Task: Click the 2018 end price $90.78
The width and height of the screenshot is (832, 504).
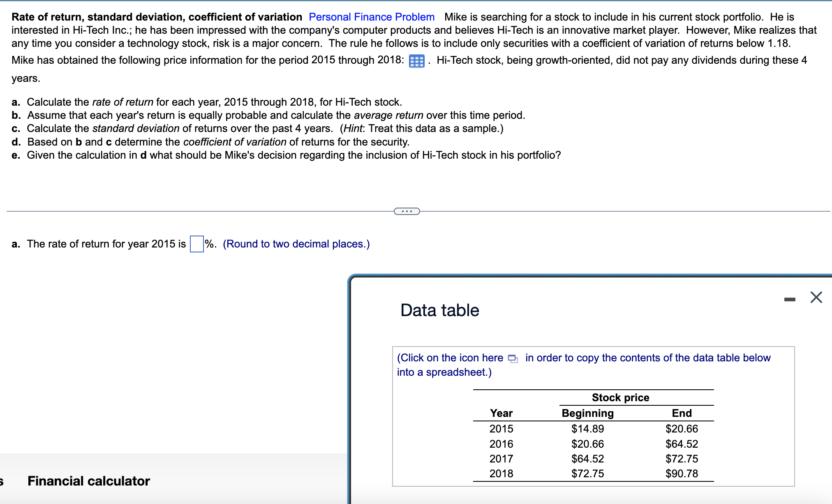Action: coord(682,474)
